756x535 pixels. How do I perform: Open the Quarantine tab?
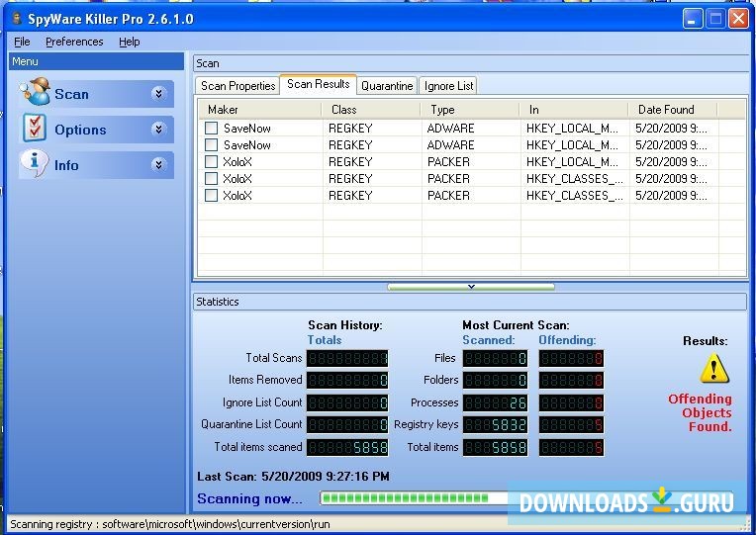[x=387, y=86]
